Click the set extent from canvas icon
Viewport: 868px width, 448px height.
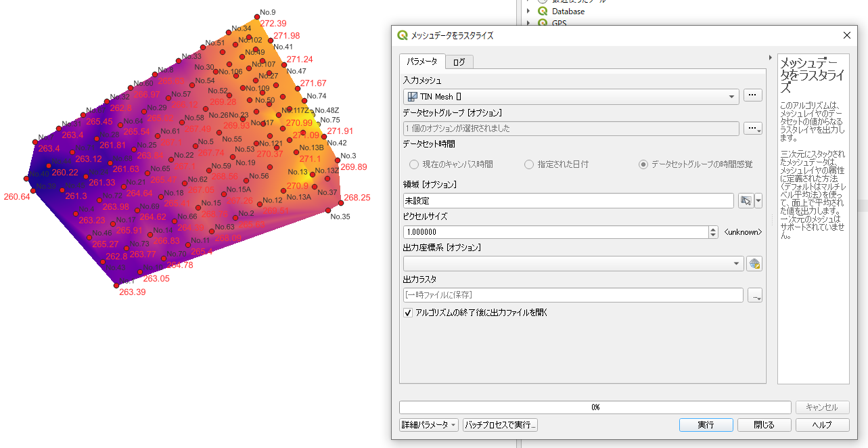(x=746, y=200)
